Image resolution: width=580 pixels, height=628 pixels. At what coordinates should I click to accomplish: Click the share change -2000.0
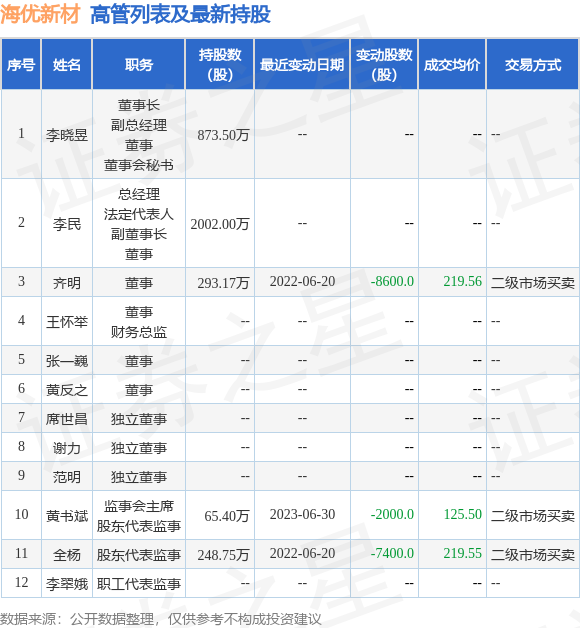[392, 514]
